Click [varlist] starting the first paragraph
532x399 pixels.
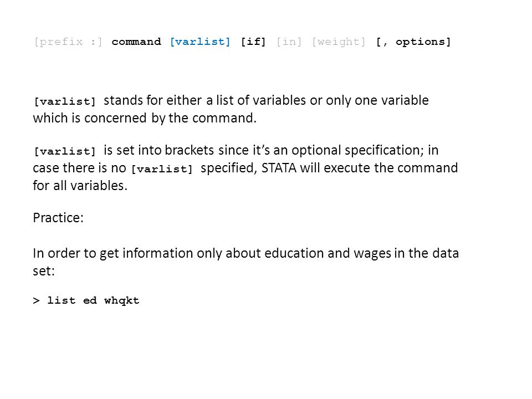pos(65,101)
